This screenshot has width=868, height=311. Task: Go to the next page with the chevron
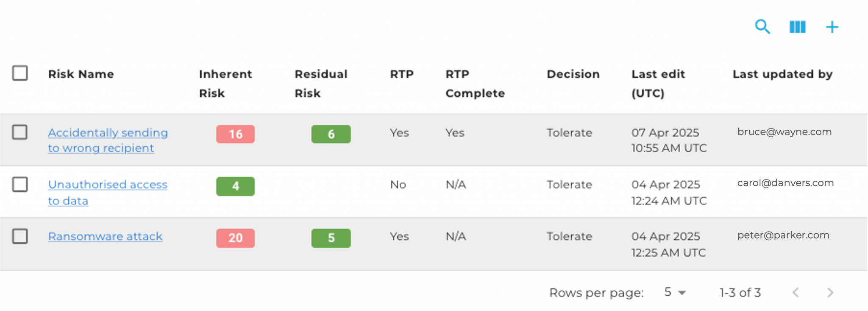coord(830,292)
